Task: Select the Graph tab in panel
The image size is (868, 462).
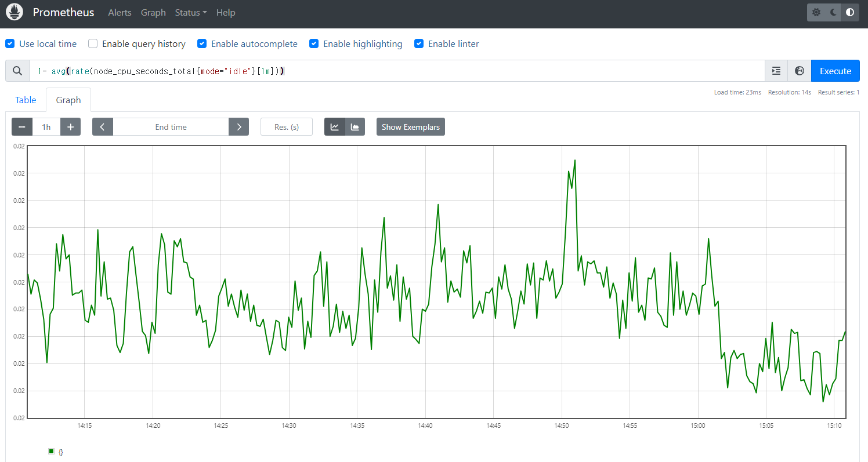Action: [x=68, y=100]
